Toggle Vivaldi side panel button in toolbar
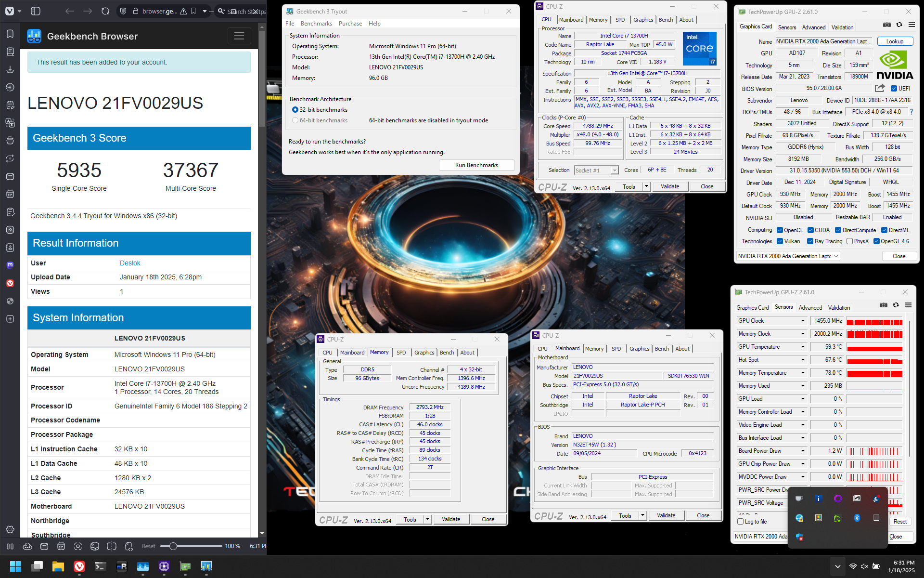Screen dimensions: 924x578 point(36,11)
